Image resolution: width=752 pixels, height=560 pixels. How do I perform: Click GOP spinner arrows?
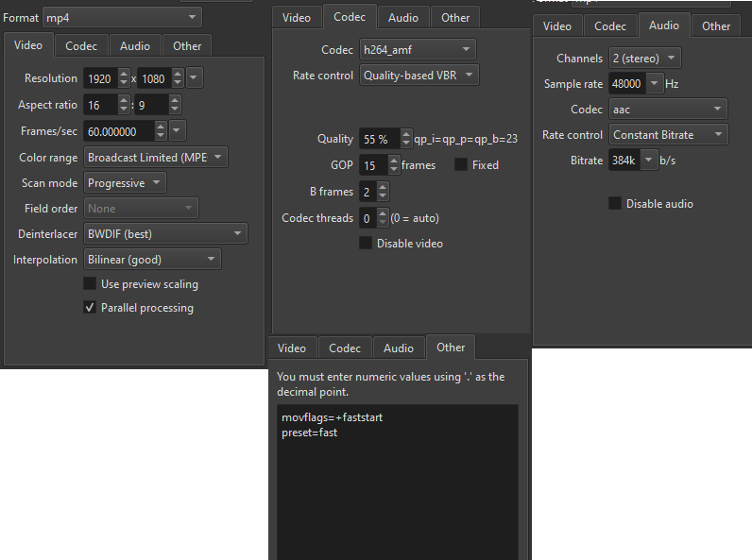[x=394, y=165]
